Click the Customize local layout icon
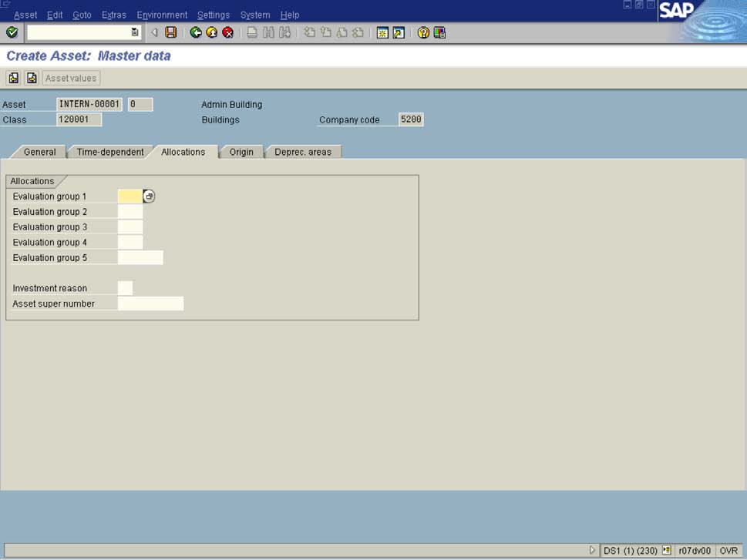The width and height of the screenshot is (747, 560). (439, 32)
